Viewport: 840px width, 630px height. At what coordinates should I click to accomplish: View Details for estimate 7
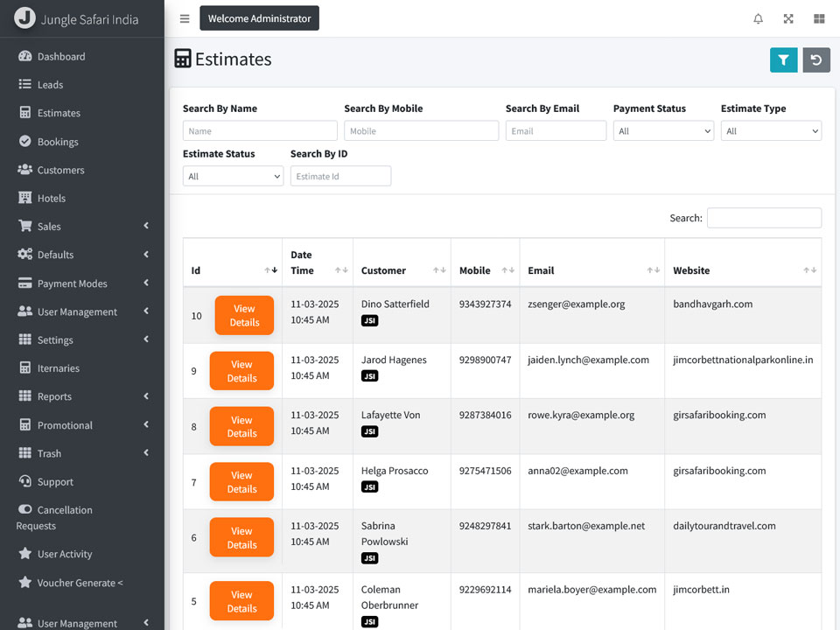[x=241, y=482]
